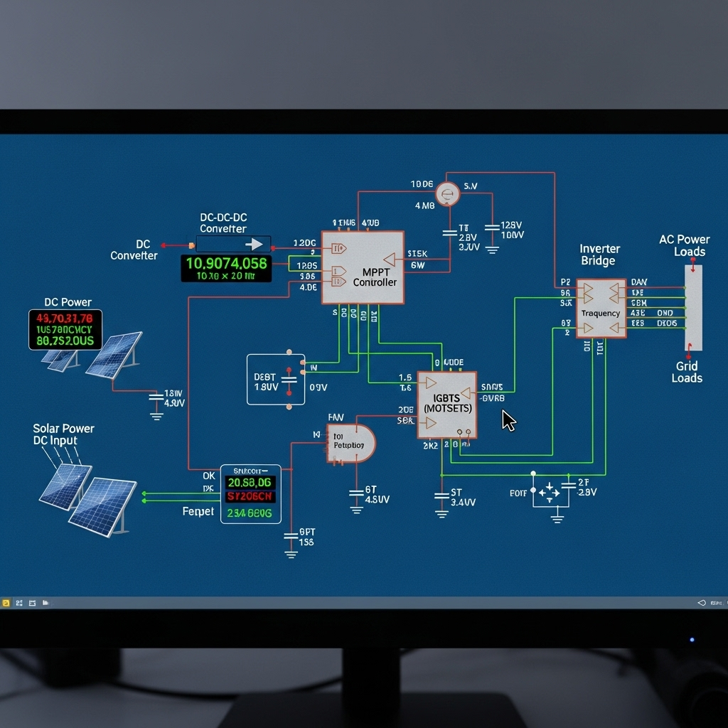This screenshot has height=728, width=728.
Task: Toggle the OK indicator beside the Fenuet display
Action: coord(209,476)
